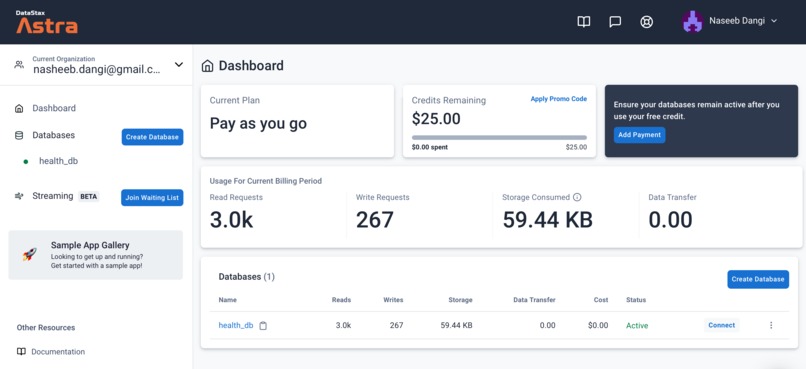Screen dimensions: 806x369
Task: Click the Pay as you go plan text
Action: 258,124
